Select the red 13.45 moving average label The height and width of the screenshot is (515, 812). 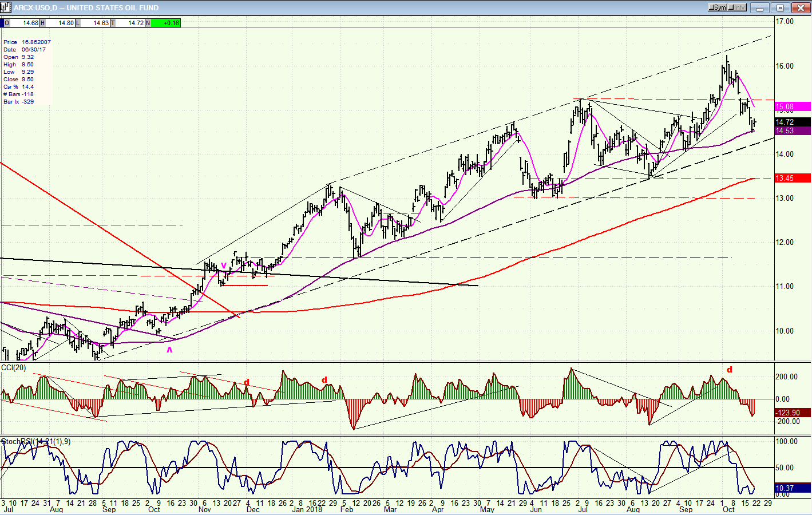792,179
